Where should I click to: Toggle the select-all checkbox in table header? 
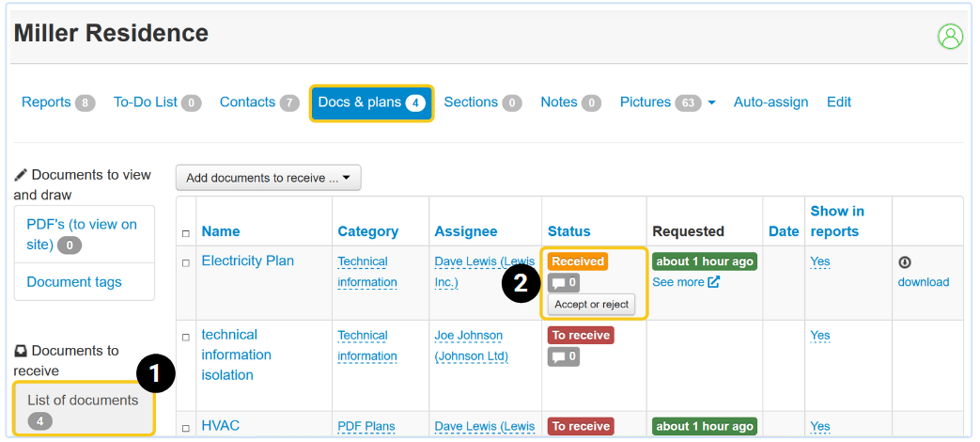[186, 233]
